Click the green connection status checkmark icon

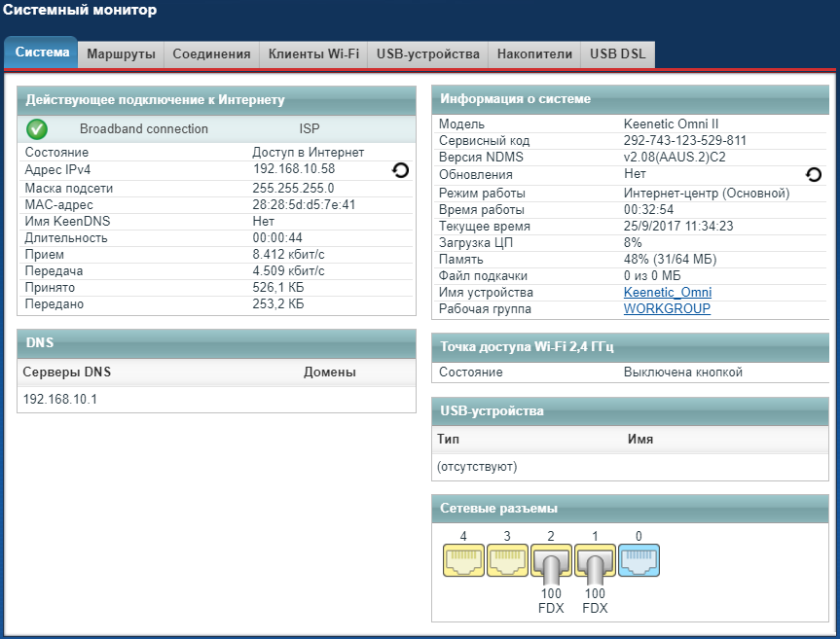pos(37,129)
